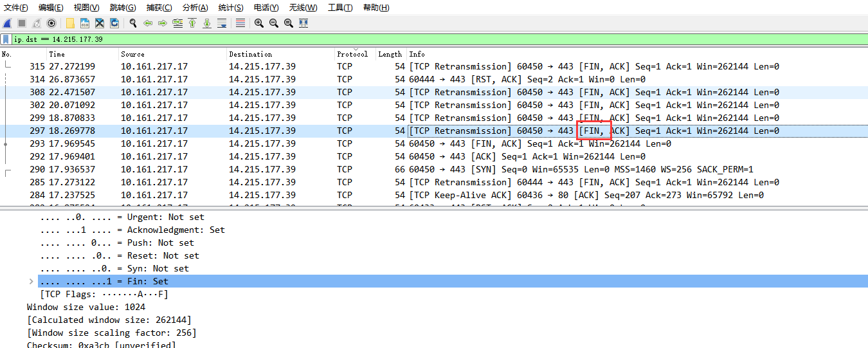Select 'Push: Not set' flag line
868x348 pixels.
coord(117,243)
